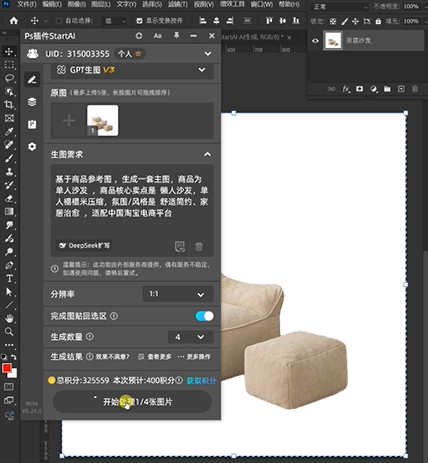Hide the sofa layer visibility eye

click(x=315, y=41)
